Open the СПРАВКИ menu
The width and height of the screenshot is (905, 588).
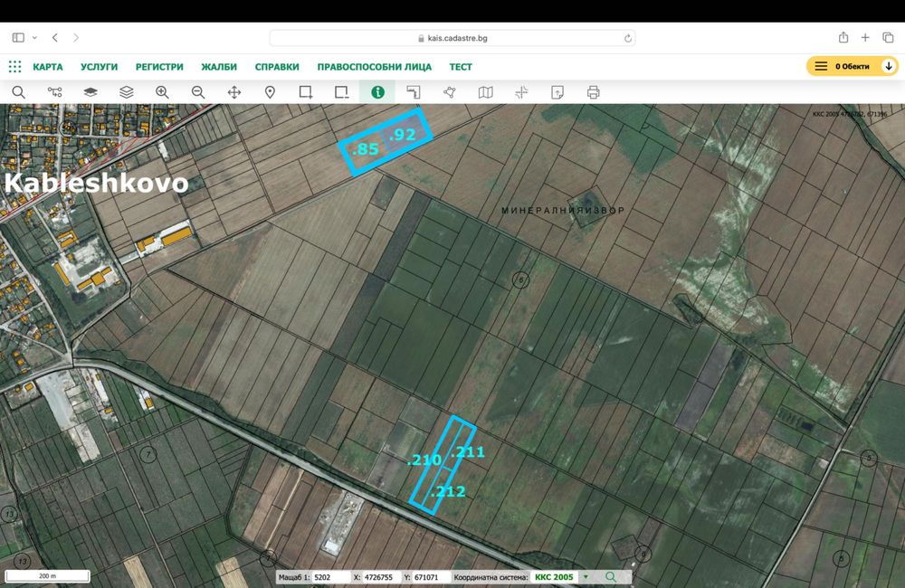click(277, 67)
